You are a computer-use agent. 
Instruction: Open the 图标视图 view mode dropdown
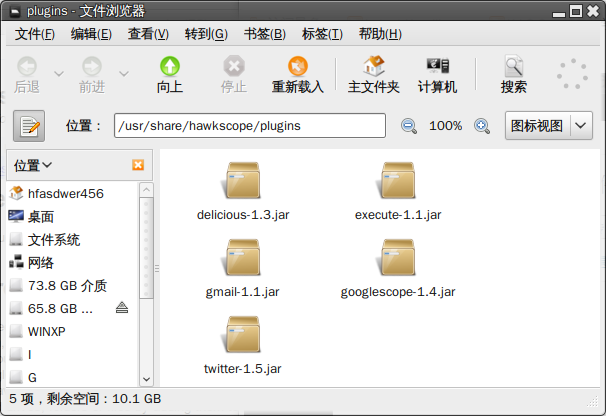tap(548, 126)
